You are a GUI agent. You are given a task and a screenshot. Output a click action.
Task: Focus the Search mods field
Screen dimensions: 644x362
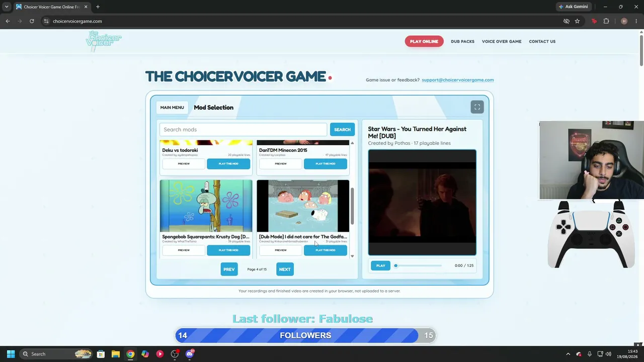point(244,129)
